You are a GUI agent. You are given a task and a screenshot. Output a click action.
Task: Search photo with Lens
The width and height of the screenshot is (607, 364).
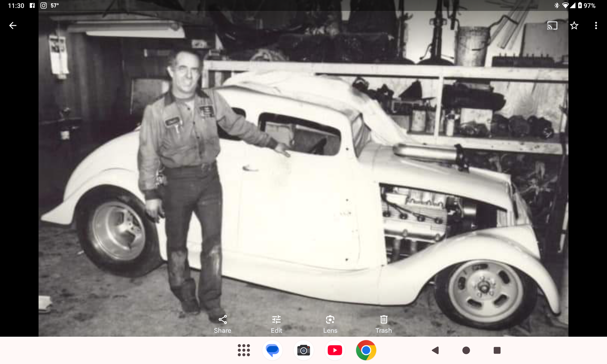pyautogui.click(x=330, y=324)
